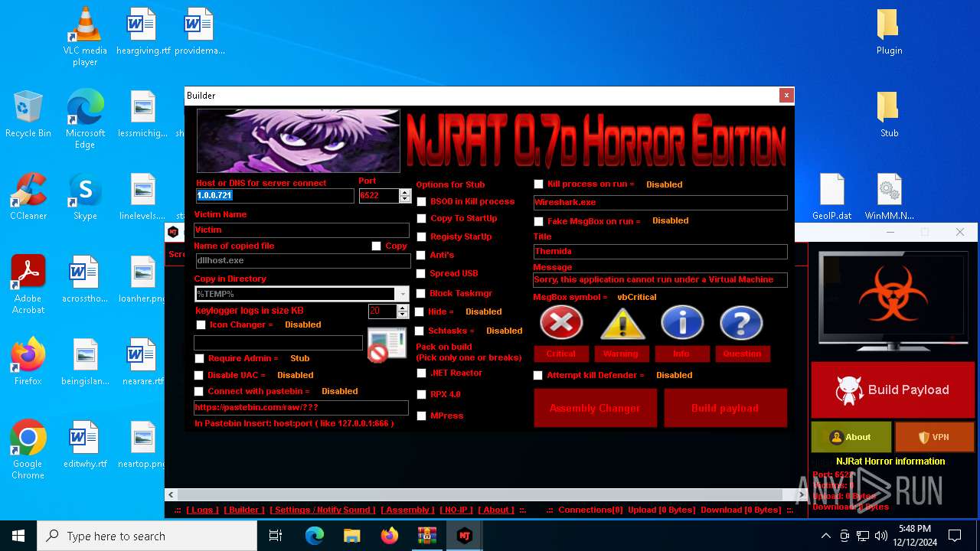The height and width of the screenshot is (551, 980).
Task: Select GeoIP.dat file icon
Action: [832, 197]
